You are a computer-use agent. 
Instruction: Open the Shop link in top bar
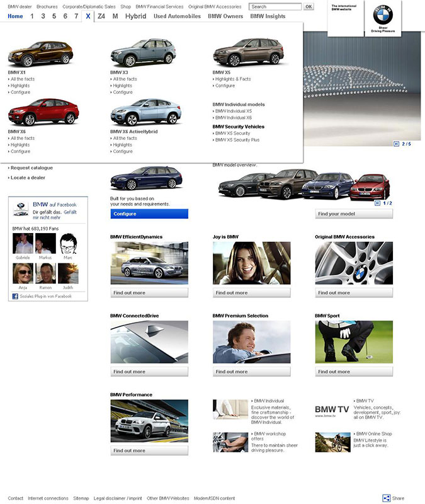coord(125,6)
